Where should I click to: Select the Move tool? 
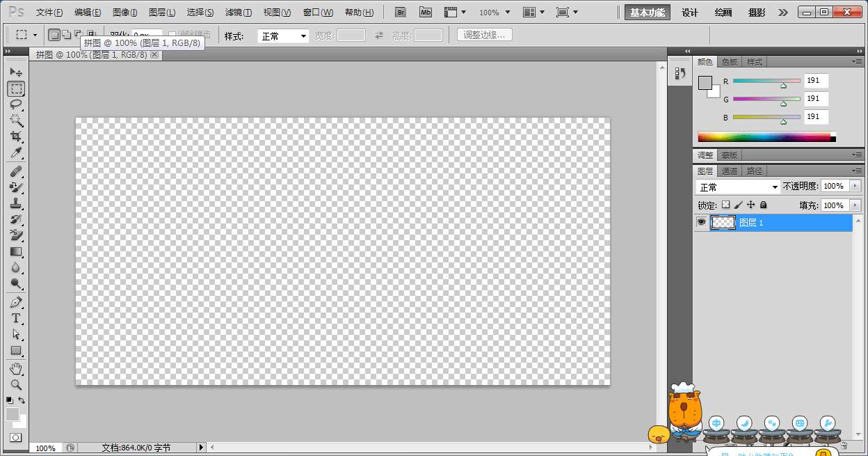point(16,72)
